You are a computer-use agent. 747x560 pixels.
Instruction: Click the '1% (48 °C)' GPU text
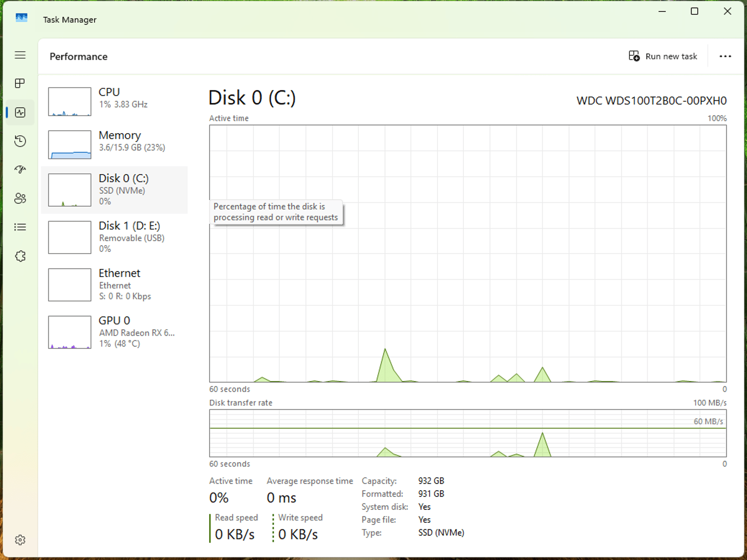(120, 344)
